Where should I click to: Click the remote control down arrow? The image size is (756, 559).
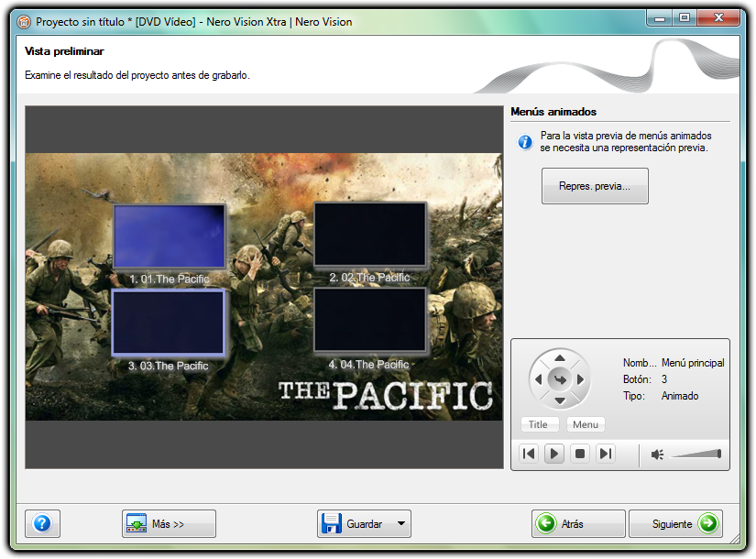tap(560, 400)
